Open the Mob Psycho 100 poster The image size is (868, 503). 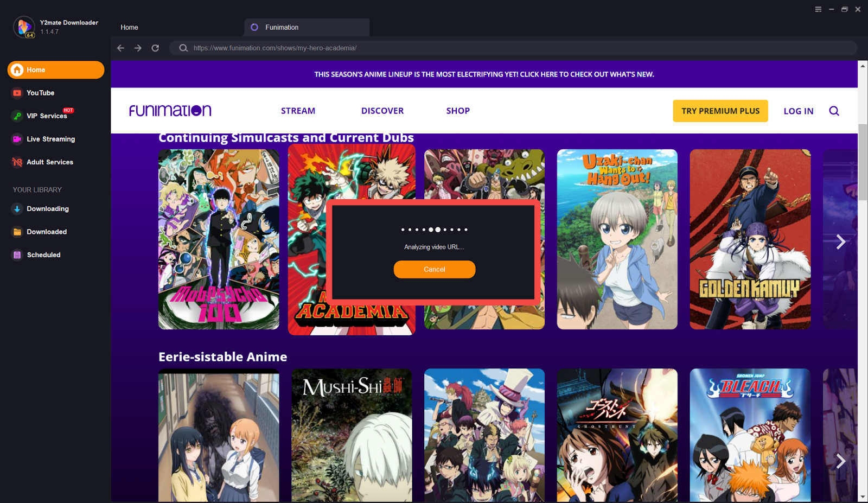[219, 239]
